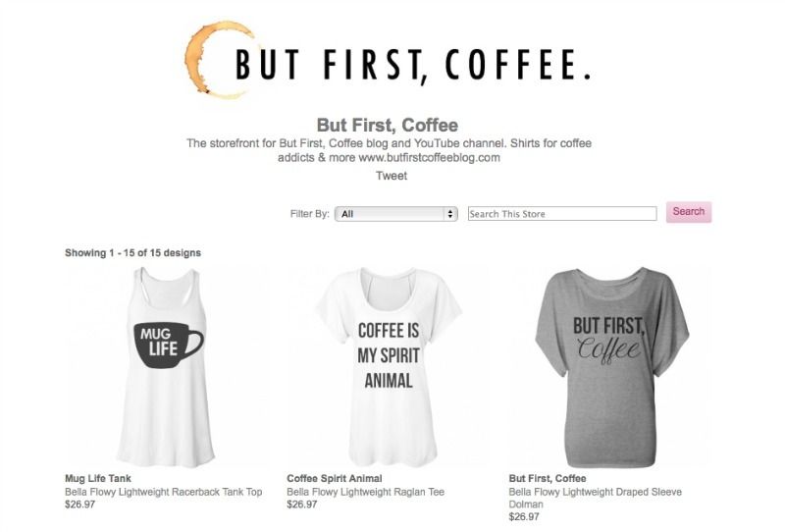Open the Mug Life tank top image

tap(165, 367)
